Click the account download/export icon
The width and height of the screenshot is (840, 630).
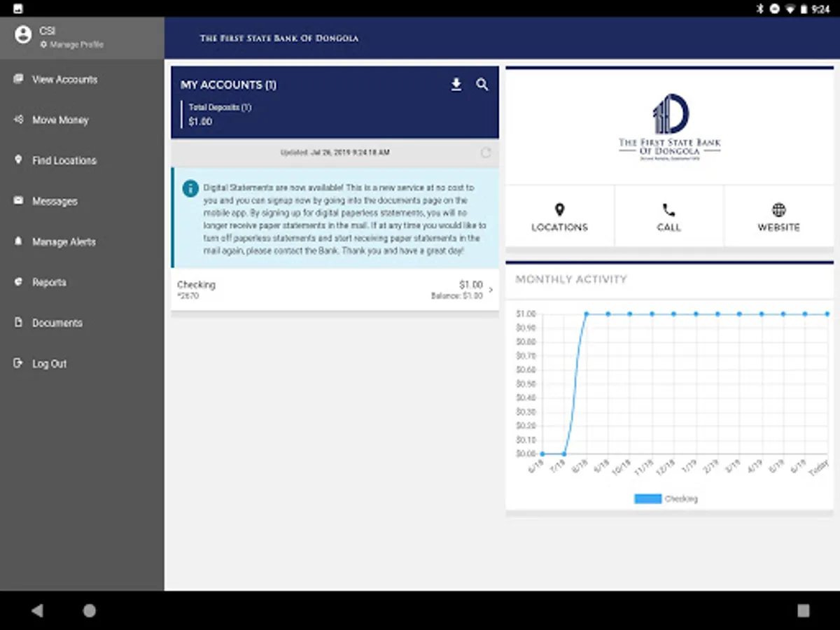(x=456, y=85)
